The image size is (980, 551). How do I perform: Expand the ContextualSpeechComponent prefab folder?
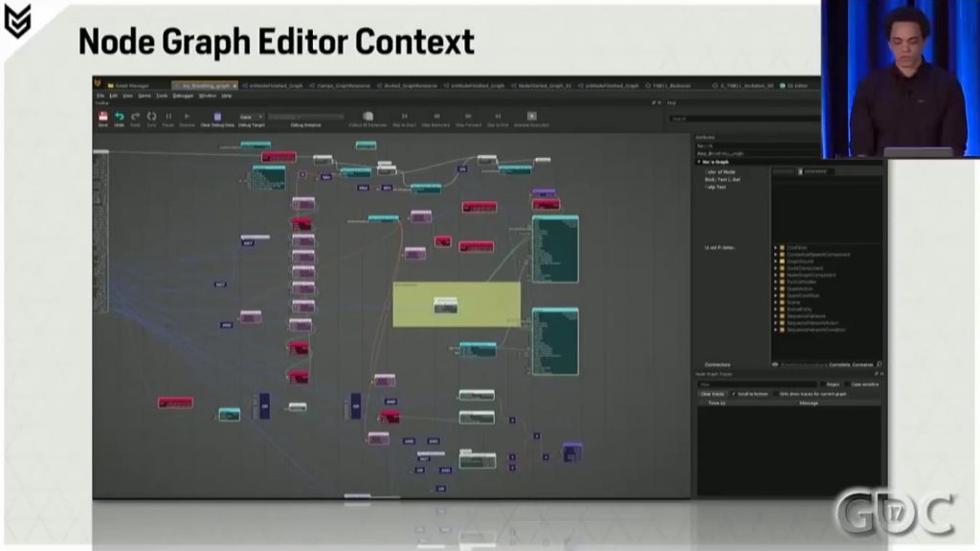775,254
